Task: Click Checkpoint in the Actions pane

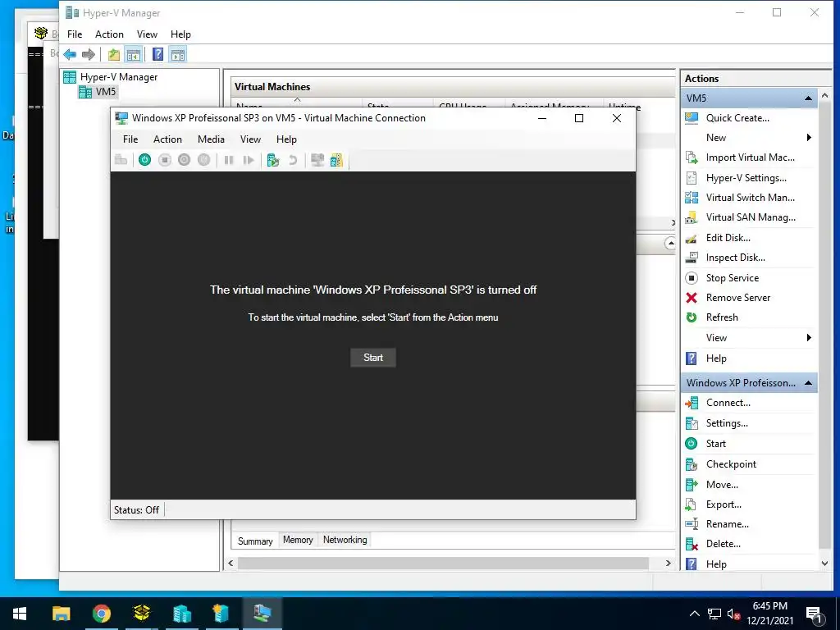Action: coord(731,464)
